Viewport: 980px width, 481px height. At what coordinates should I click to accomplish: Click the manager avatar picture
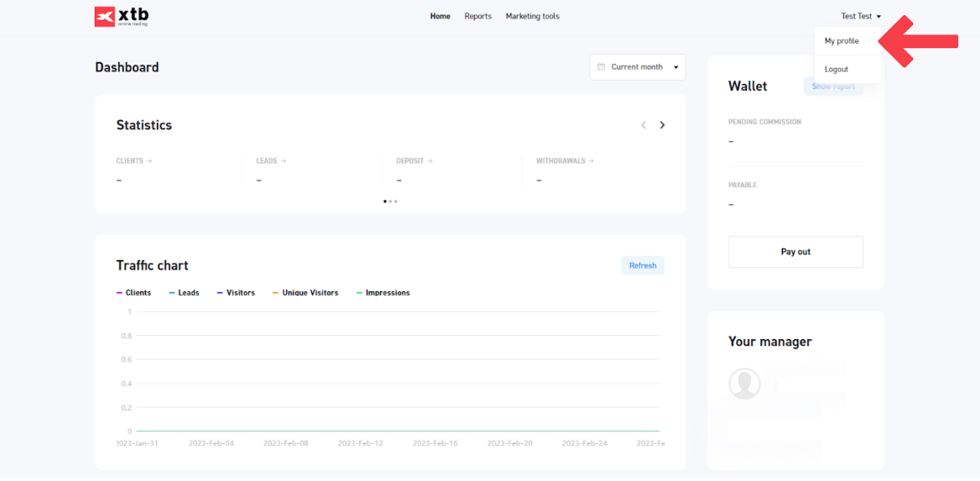point(744,384)
